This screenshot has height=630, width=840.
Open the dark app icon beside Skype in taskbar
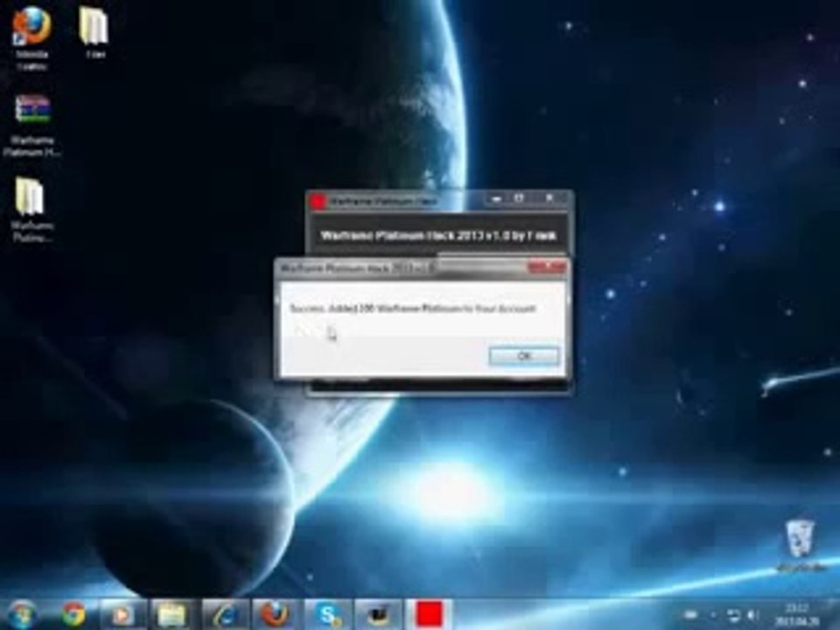pyautogui.click(x=378, y=614)
